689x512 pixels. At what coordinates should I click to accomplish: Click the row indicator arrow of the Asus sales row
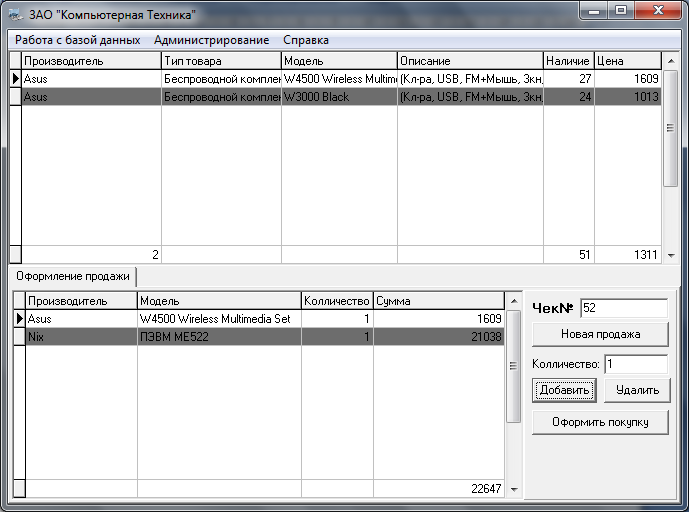(19, 319)
